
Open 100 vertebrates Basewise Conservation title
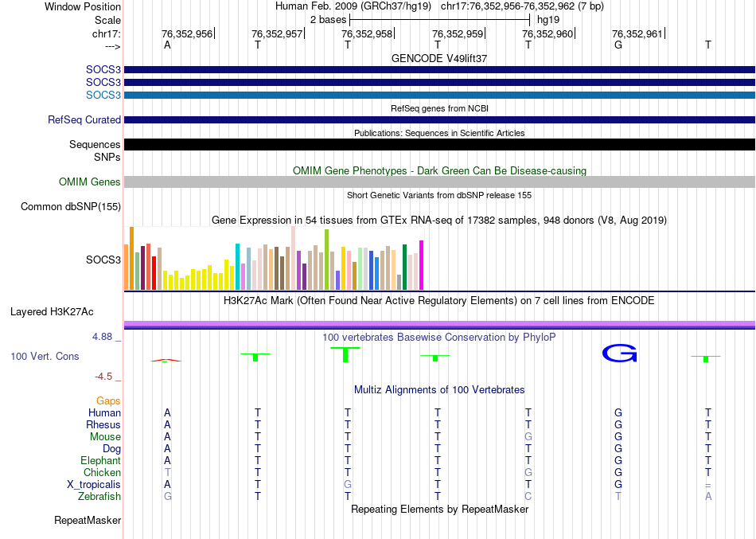[439, 338]
